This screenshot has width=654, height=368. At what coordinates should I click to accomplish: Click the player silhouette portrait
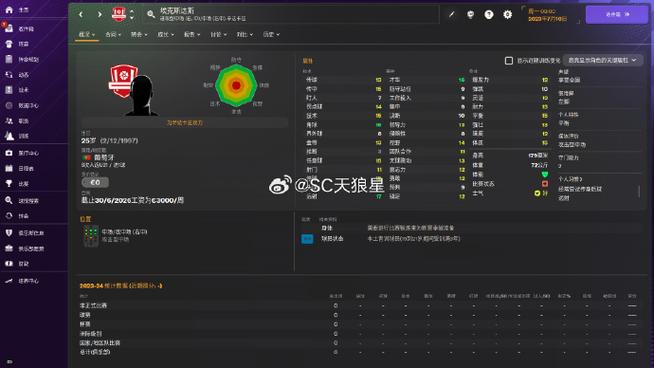(x=142, y=96)
